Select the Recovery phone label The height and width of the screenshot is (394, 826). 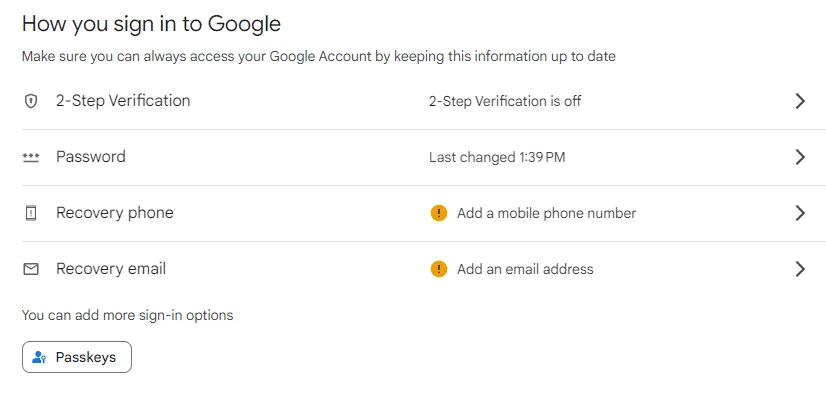click(115, 213)
